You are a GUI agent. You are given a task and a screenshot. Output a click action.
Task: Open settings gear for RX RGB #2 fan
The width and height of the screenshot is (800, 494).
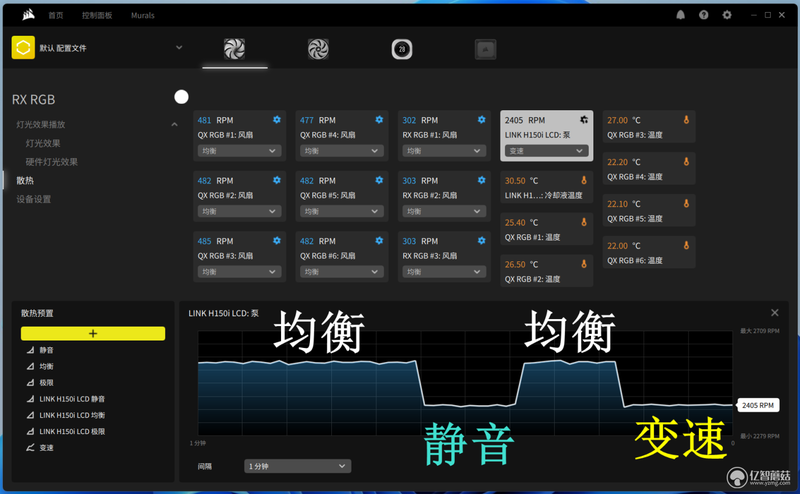[x=481, y=180]
